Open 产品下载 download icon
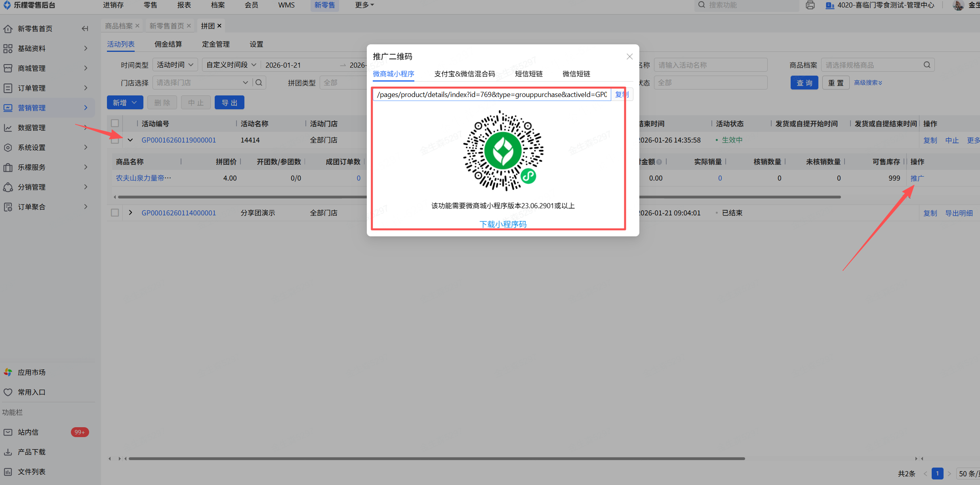Viewport: 980px width, 485px height. [8, 452]
